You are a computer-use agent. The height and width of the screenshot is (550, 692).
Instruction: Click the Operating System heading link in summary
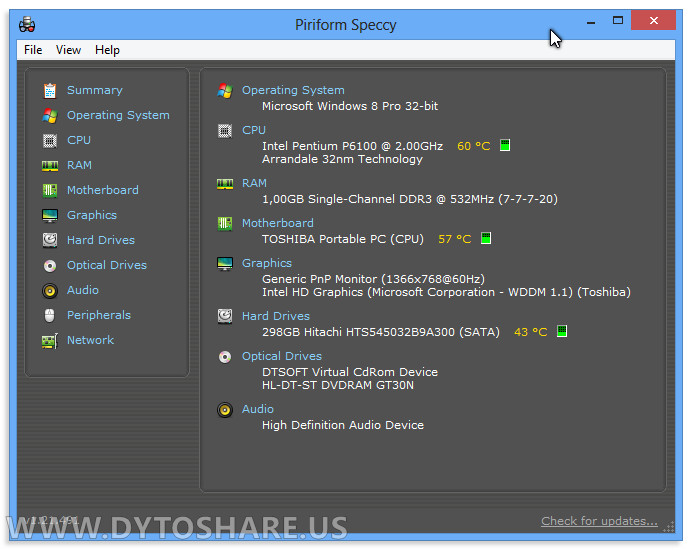(x=293, y=90)
